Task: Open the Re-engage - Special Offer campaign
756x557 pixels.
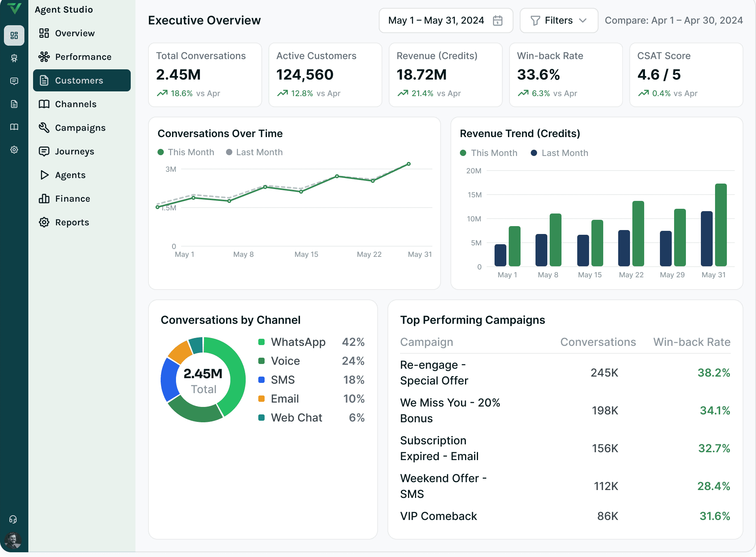Action: 565,373
